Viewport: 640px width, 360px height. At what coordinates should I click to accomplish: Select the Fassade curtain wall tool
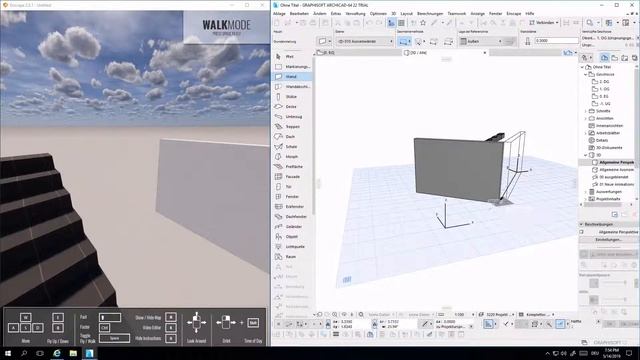pos(292,177)
